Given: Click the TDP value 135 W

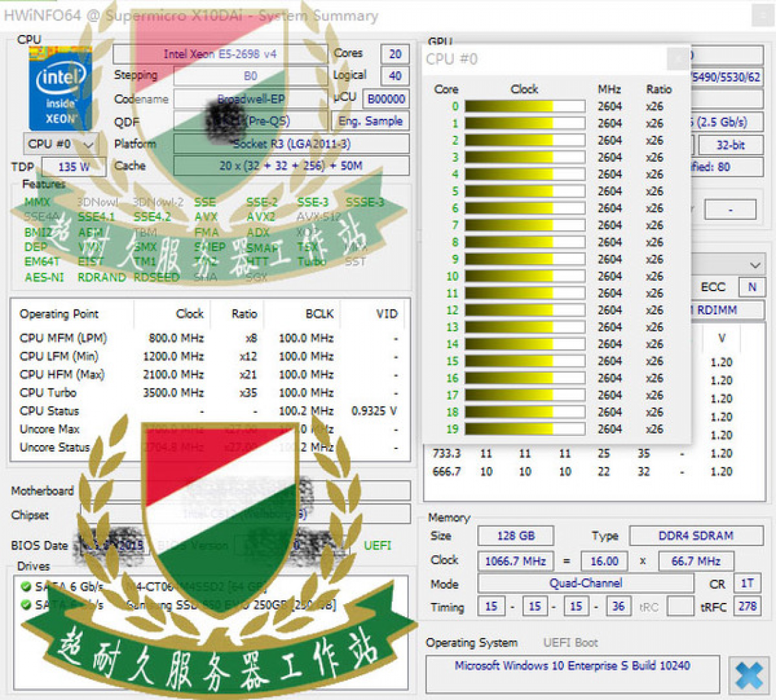Looking at the screenshot, I should 74,167.
